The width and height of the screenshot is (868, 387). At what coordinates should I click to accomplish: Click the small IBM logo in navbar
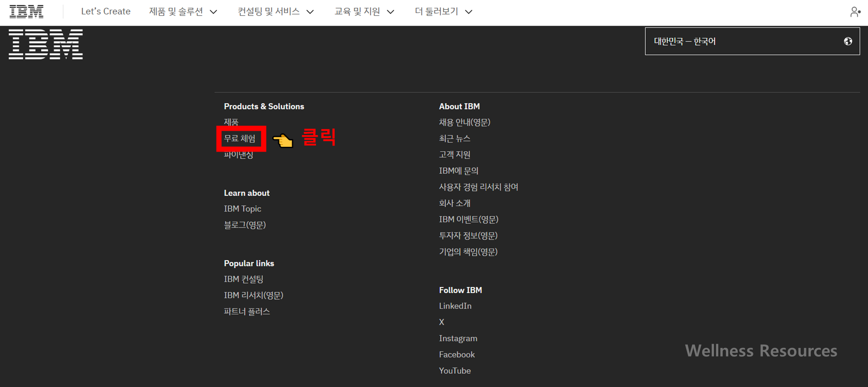(x=26, y=12)
